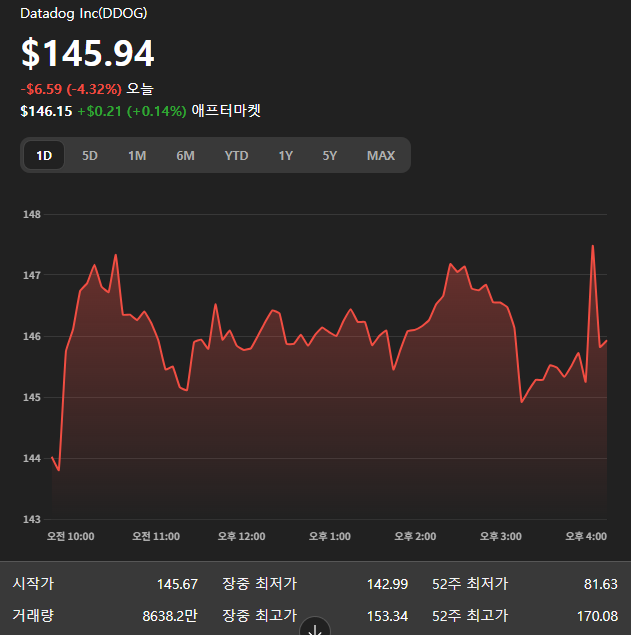
Task: Click the $145.94 current price
Action: tap(87, 53)
